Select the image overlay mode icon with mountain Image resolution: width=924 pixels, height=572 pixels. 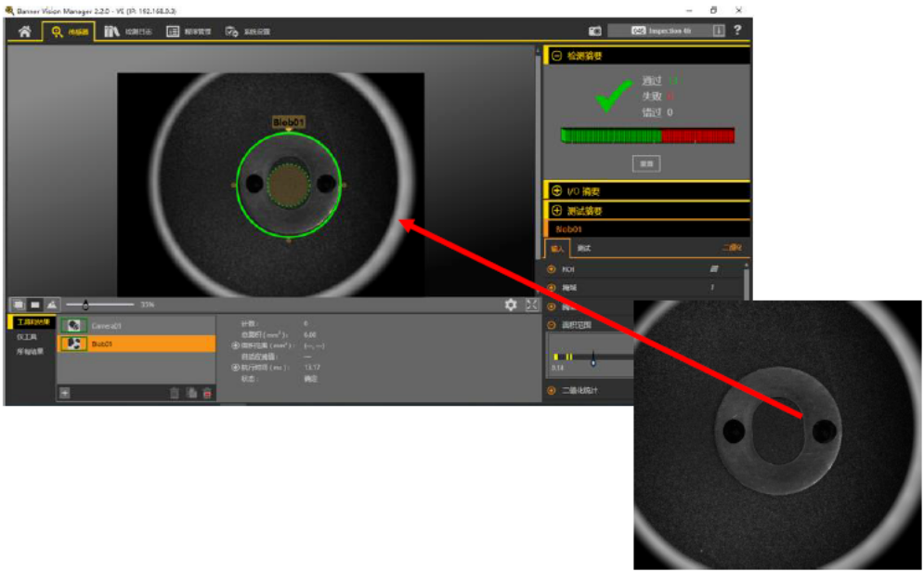pos(52,305)
